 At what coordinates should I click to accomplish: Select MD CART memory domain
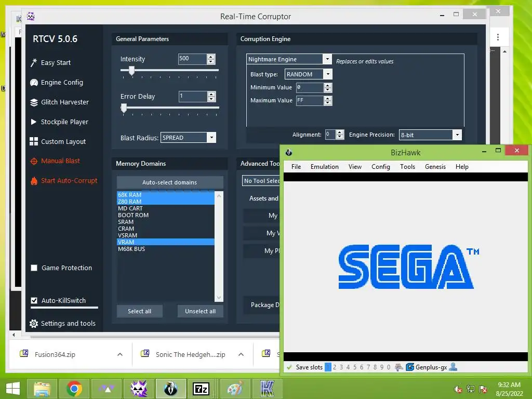(166, 208)
